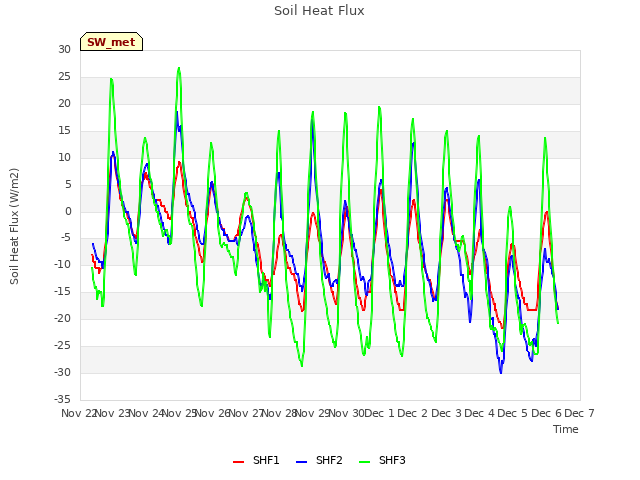Click the -15 y-axis tick label
640x480 pixels.
(63, 291)
